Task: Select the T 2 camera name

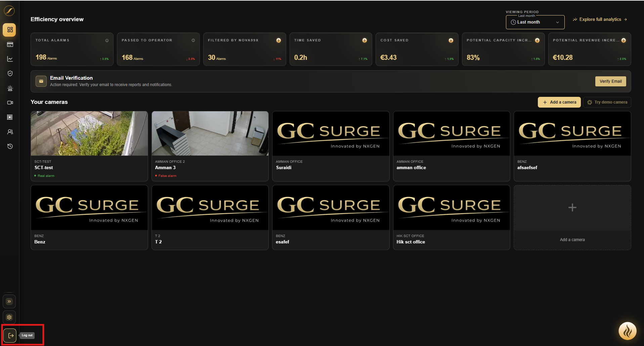Action: 158,242
